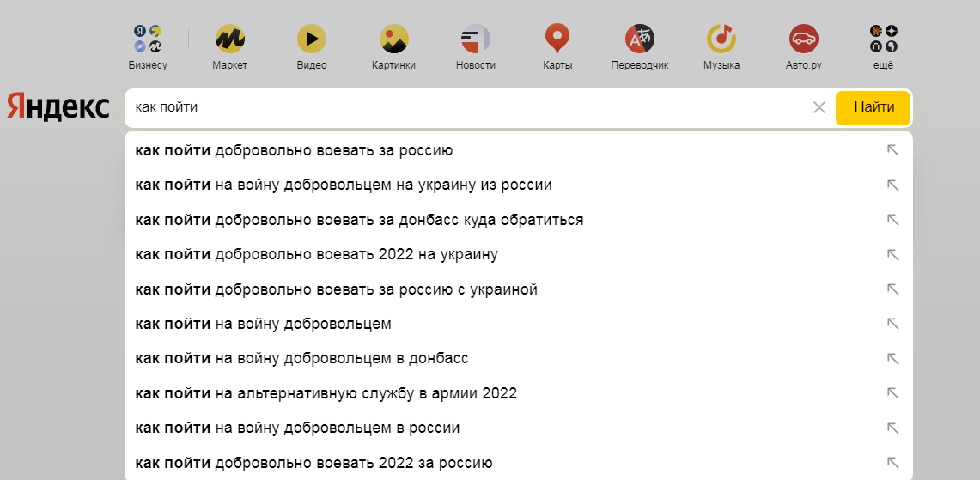Image resolution: width=980 pixels, height=480 pixels.
Task: Select suggestion 'за донбасс куда обратиться'
Action: click(518, 220)
